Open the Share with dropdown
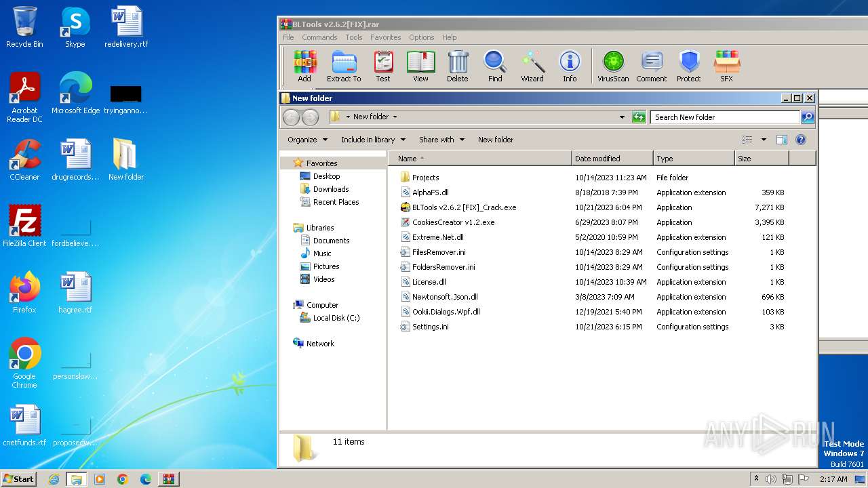Screen dimensions: 868x488 tap(441, 140)
